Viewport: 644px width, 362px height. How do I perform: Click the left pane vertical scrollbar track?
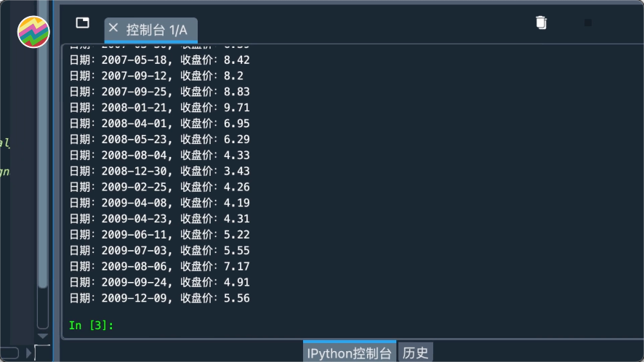click(43, 182)
